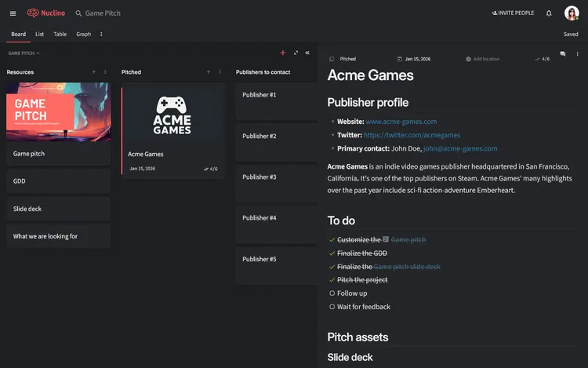Image resolution: width=588 pixels, height=368 pixels.
Task: Add an item to the Pitched column
Action: tap(209, 72)
